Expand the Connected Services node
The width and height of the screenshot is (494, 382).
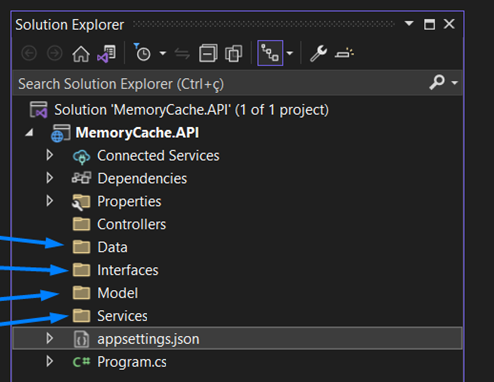pos(50,155)
